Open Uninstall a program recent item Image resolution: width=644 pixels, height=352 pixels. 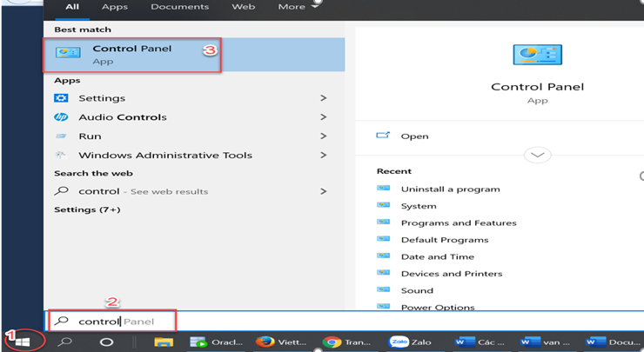(x=450, y=189)
